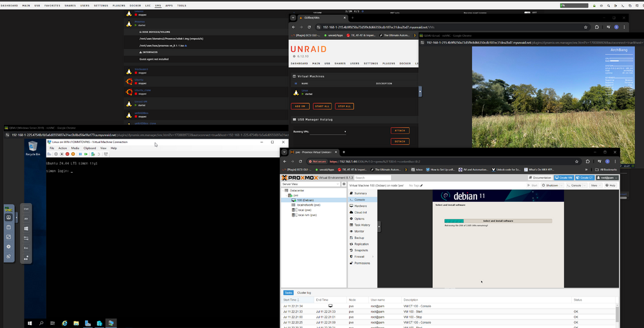Select local-lvm (pve) storage in tree
The width and height of the screenshot is (644, 328).
pos(307,215)
